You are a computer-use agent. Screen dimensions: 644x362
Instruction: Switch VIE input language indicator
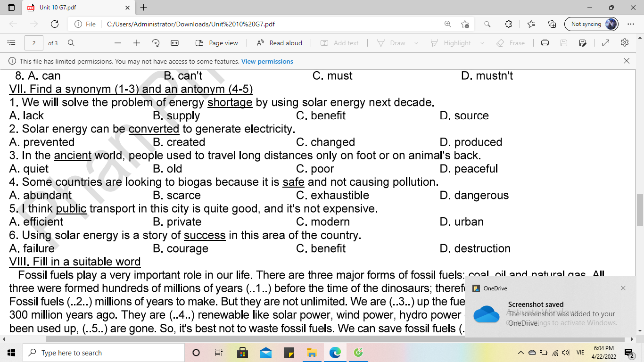coord(580,353)
